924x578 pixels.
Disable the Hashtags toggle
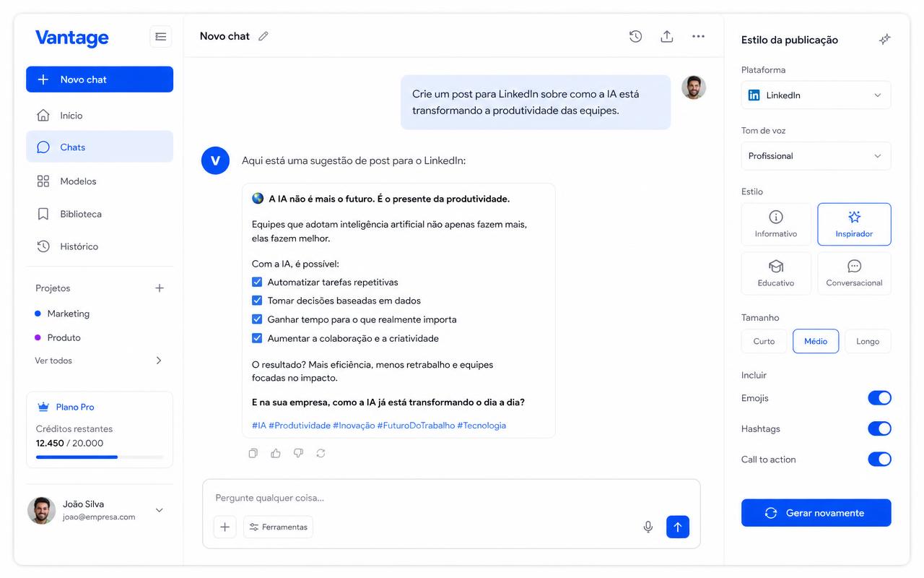(879, 428)
